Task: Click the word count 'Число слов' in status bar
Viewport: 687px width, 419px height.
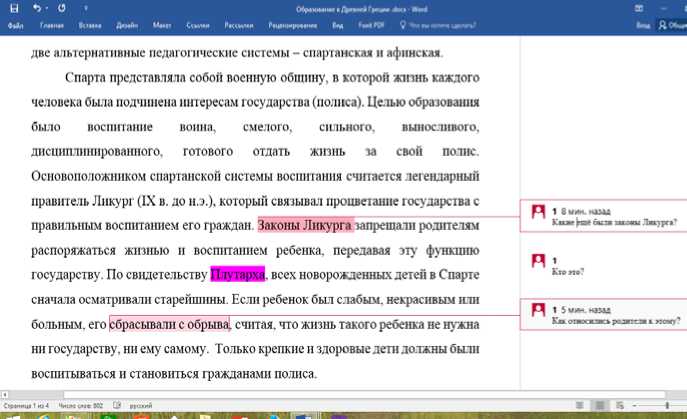Action: pos(81,405)
